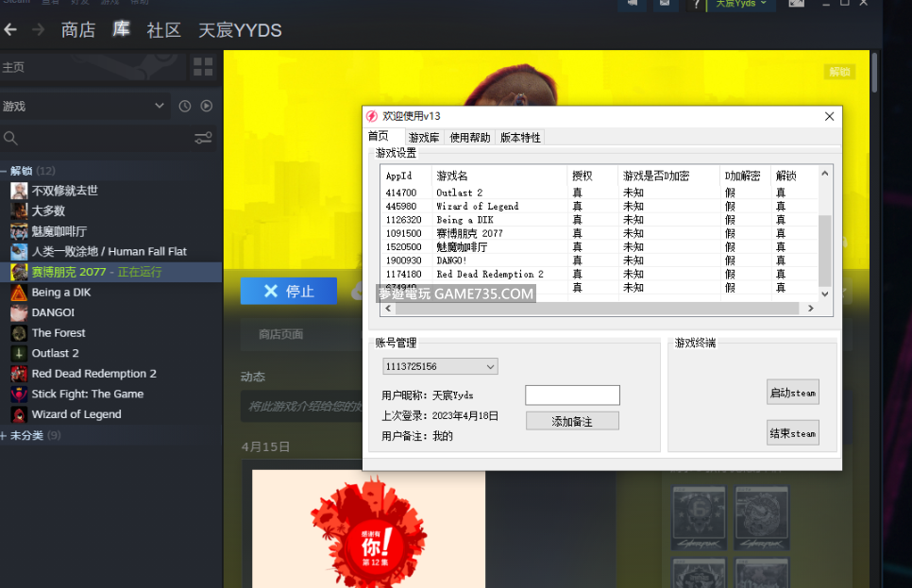Screen dimensions: 912x588
Task: Open the 商店页面 store page link
Action: 281,334
